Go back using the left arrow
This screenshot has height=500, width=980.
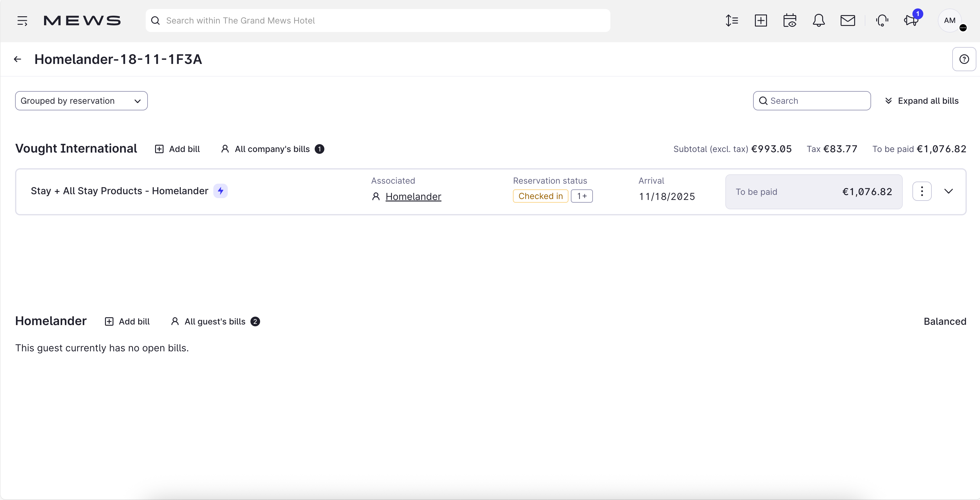pos(17,59)
